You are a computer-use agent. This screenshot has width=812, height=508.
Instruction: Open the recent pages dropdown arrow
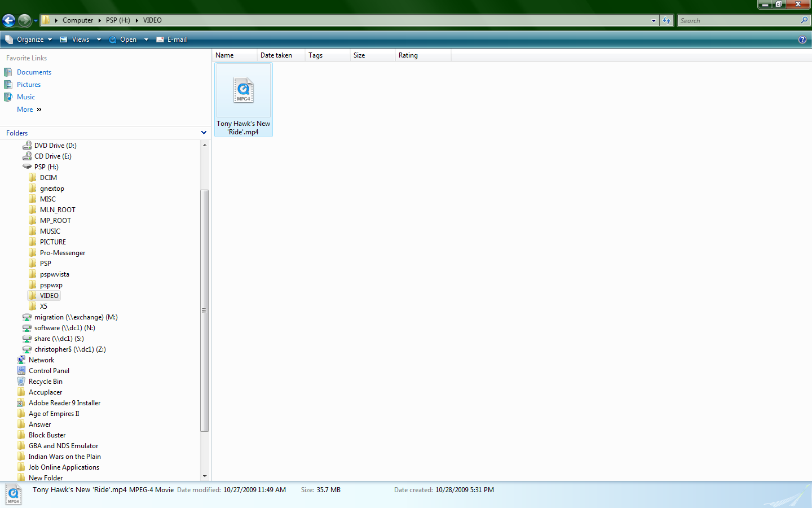click(36, 21)
